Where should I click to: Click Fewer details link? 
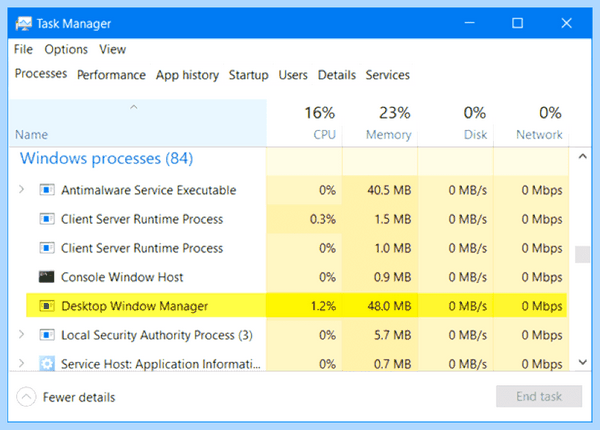click(79, 397)
